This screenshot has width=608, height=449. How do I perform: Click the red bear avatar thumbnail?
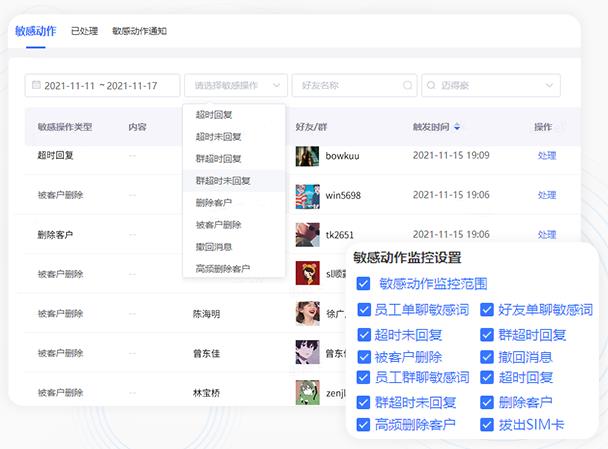coord(307,273)
